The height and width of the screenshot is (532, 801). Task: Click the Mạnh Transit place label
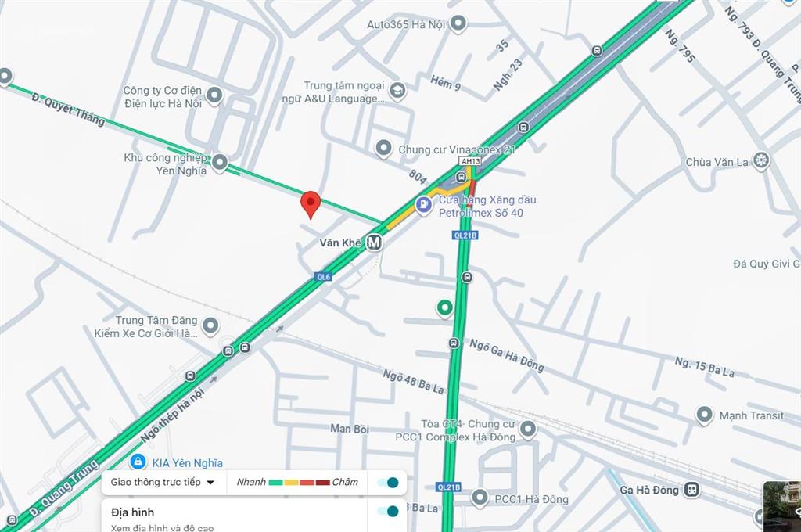[751, 415]
